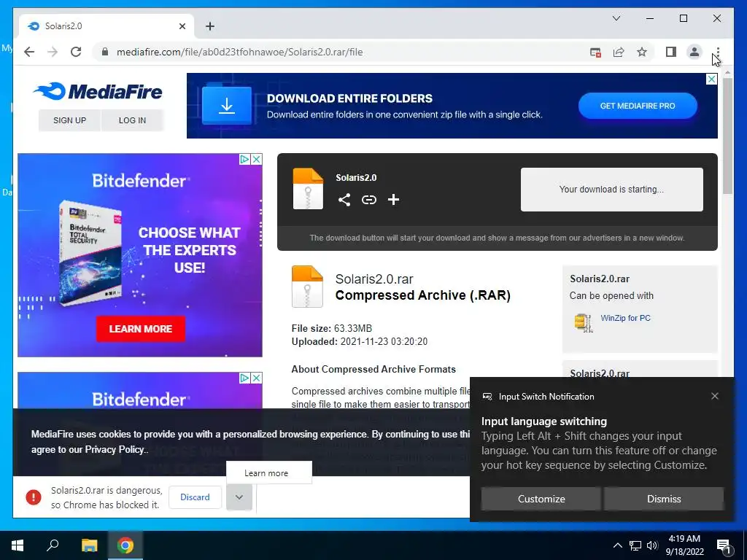Click the page vertical scrollbar thumb

[727, 136]
